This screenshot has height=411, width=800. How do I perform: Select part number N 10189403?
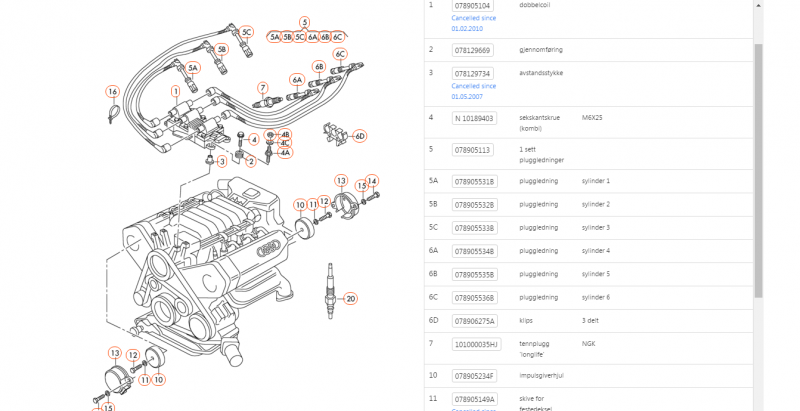tap(474, 118)
